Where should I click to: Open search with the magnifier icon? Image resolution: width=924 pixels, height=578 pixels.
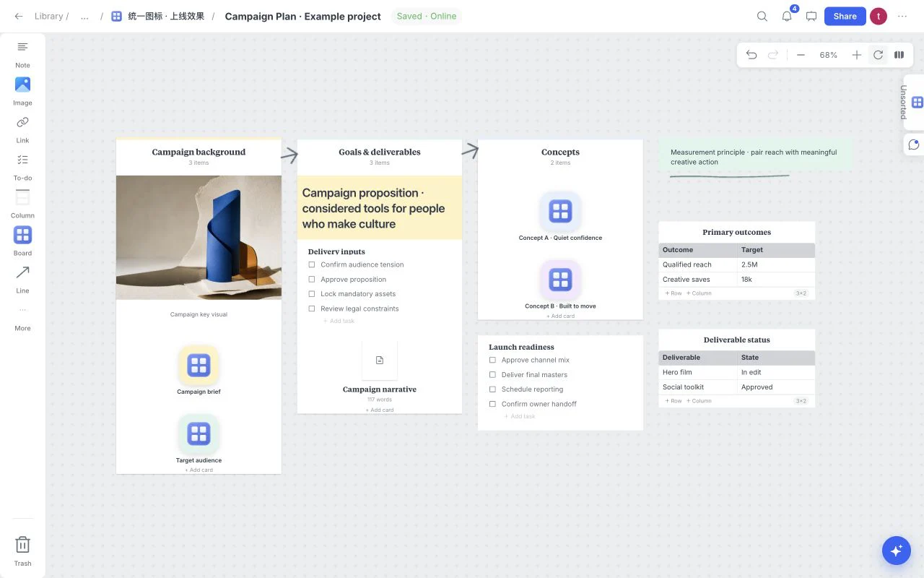[762, 16]
